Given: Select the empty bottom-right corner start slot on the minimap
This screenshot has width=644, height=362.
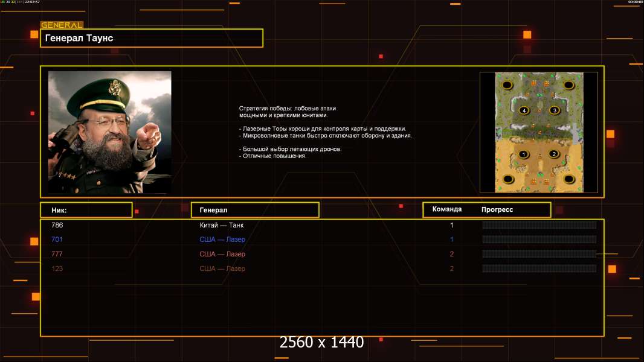Looking at the screenshot, I should pos(569,179).
